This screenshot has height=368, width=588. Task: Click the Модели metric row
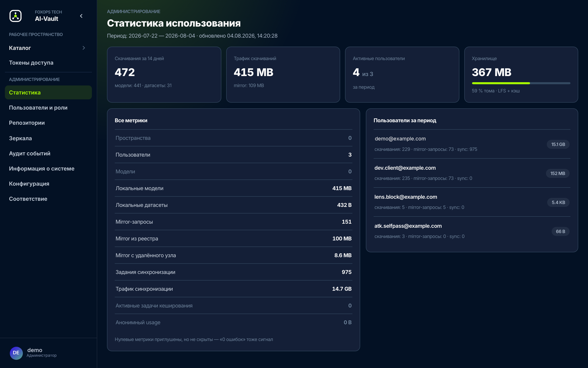click(x=233, y=172)
